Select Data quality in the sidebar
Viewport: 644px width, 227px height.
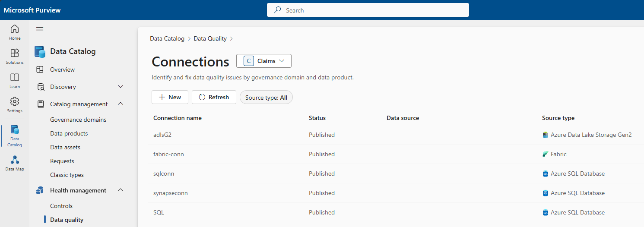[x=67, y=220]
